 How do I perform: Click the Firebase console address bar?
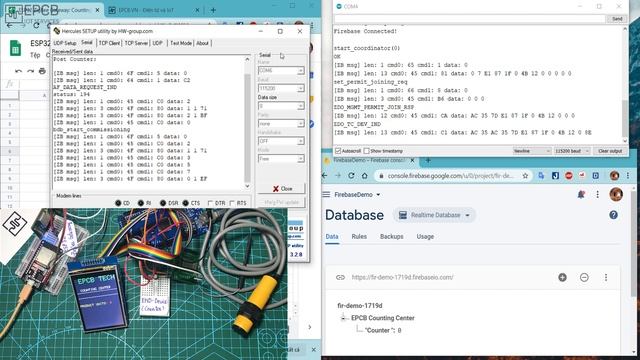453,176
